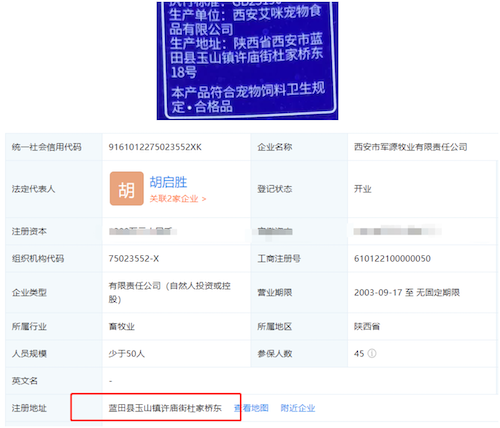Image resolution: width=500 pixels, height=428 pixels.
Task: Select company name 西安市军源牧业有限责任公司
Action: pyautogui.click(x=410, y=147)
